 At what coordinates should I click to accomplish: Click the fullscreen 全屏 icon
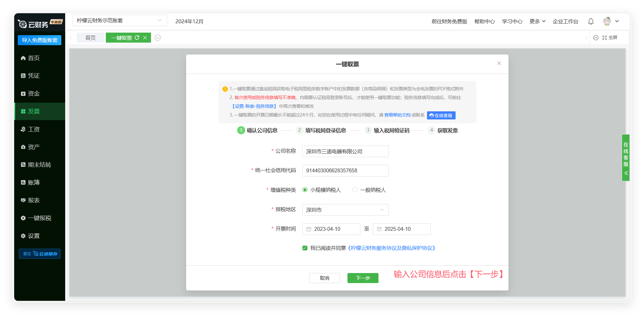(605, 38)
